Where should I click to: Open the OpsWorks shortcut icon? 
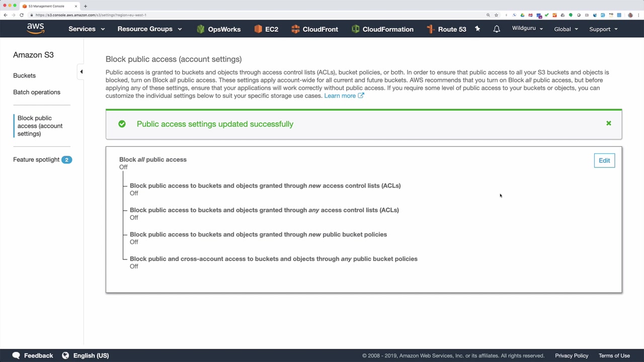click(x=201, y=29)
